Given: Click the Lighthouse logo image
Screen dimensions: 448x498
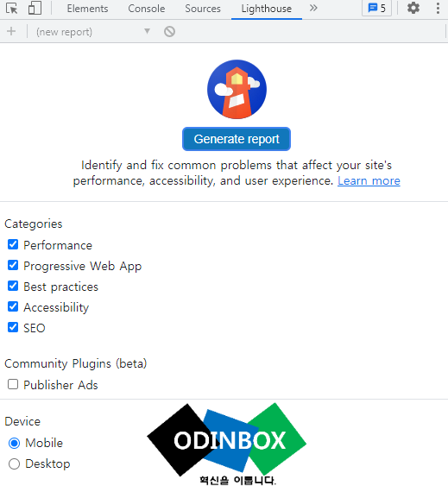Looking at the screenshot, I should 237,89.
